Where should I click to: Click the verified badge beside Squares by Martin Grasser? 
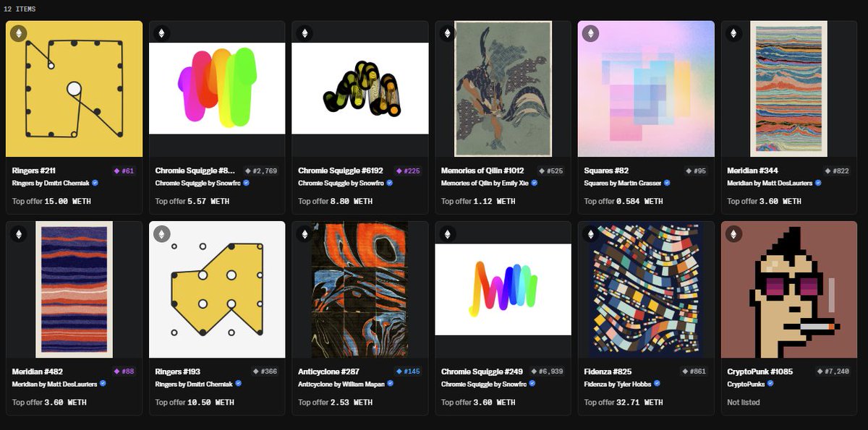point(667,184)
